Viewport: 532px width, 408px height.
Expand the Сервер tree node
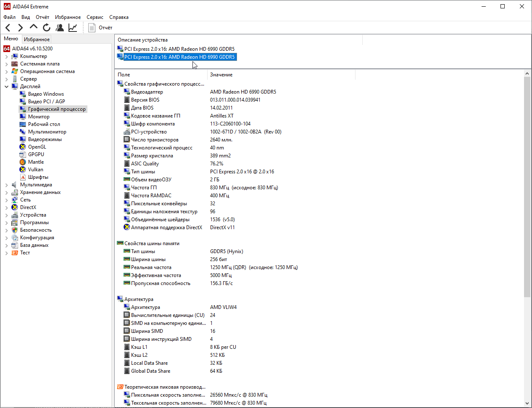(x=7, y=79)
